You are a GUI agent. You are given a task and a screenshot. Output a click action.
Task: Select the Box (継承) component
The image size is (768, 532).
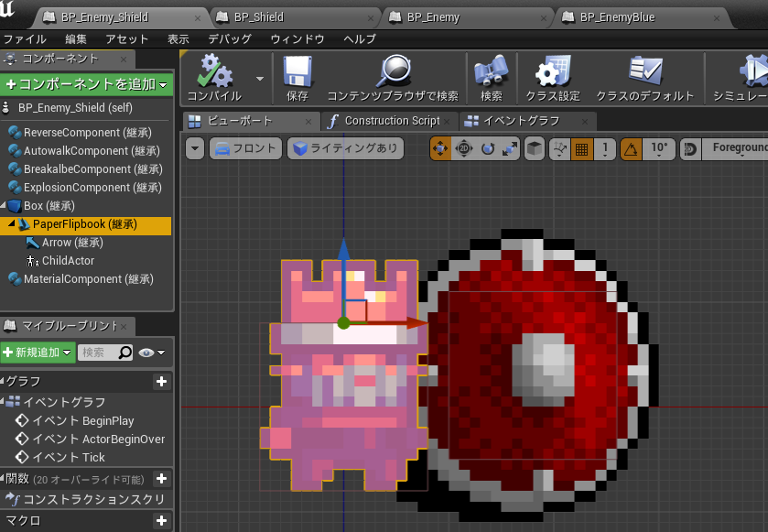tap(41, 206)
